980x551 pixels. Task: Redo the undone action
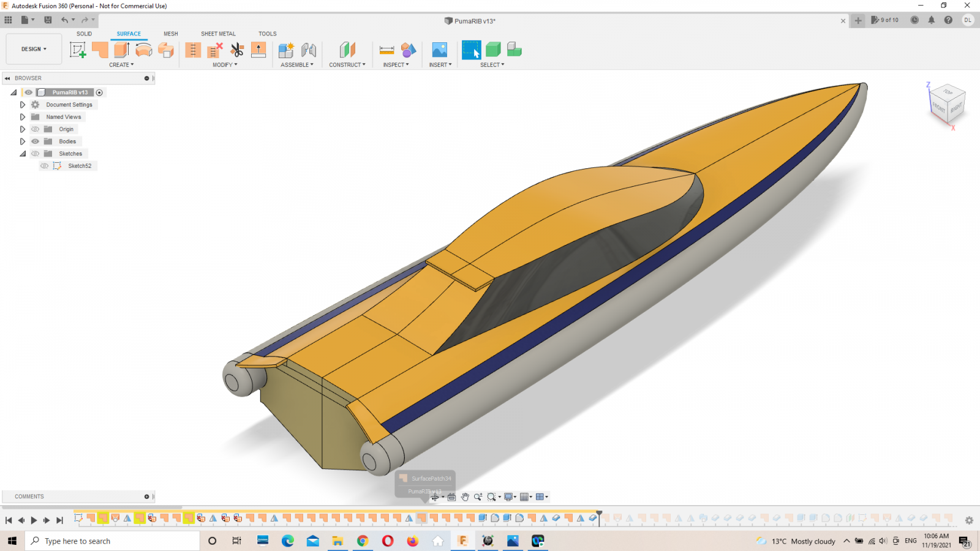(85, 20)
